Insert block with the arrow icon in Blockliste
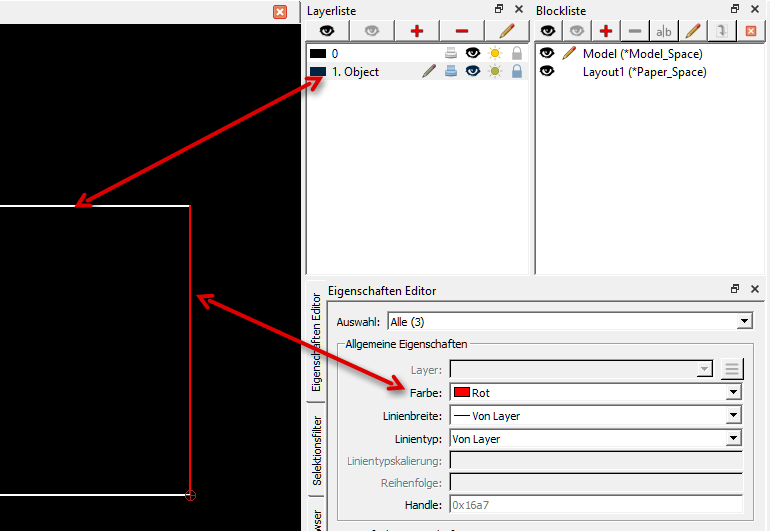The image size is (770, 531). [722, 31]
